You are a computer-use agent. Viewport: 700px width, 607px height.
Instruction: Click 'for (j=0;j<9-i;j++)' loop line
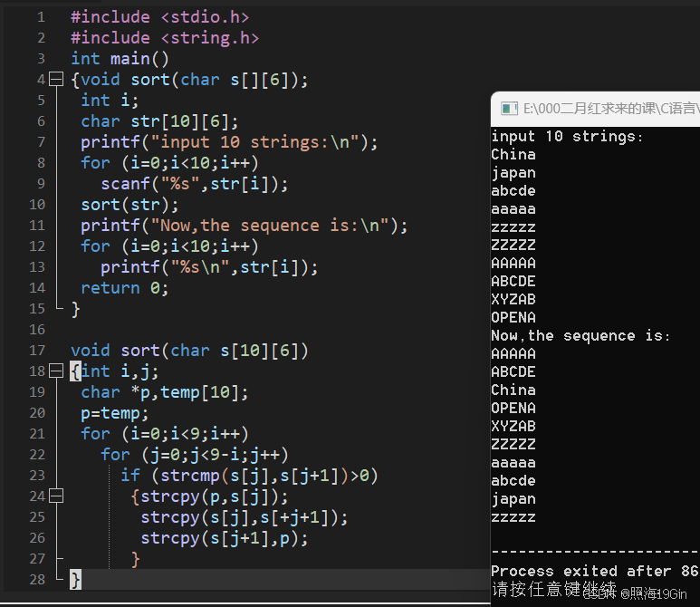195,455
